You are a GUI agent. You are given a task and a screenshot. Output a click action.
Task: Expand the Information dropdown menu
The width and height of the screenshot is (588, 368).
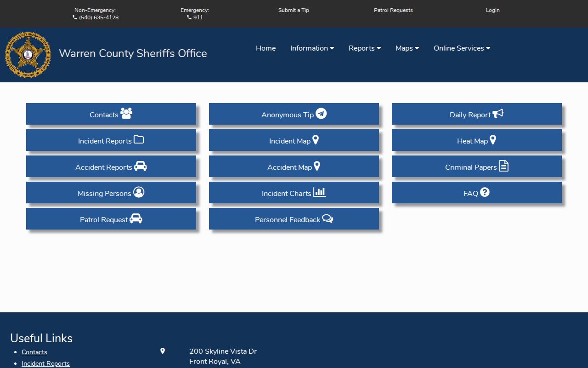pos(312,48)
